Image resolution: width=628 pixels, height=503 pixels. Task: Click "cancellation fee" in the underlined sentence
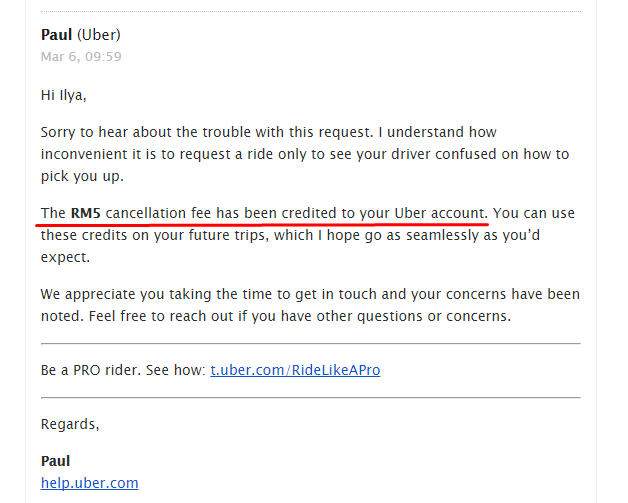click(152, 214)
